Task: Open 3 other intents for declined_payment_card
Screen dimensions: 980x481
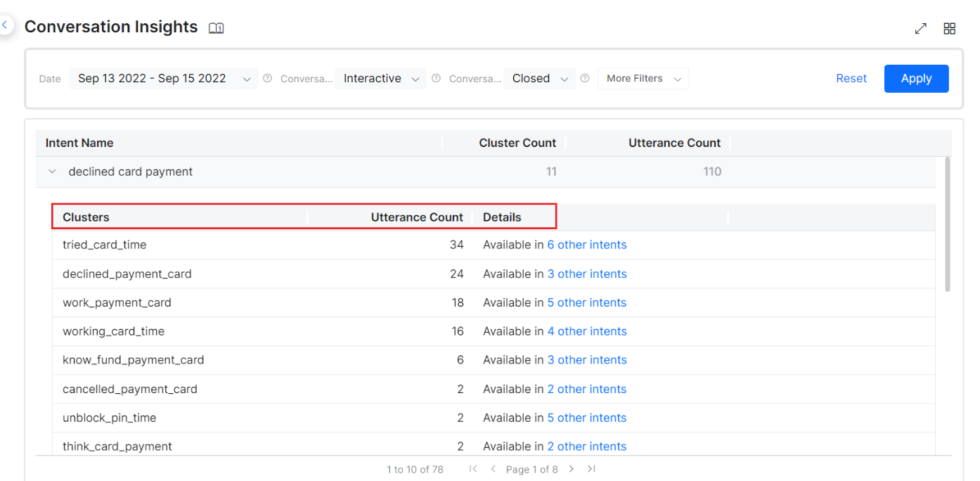Action: (587, 274)
